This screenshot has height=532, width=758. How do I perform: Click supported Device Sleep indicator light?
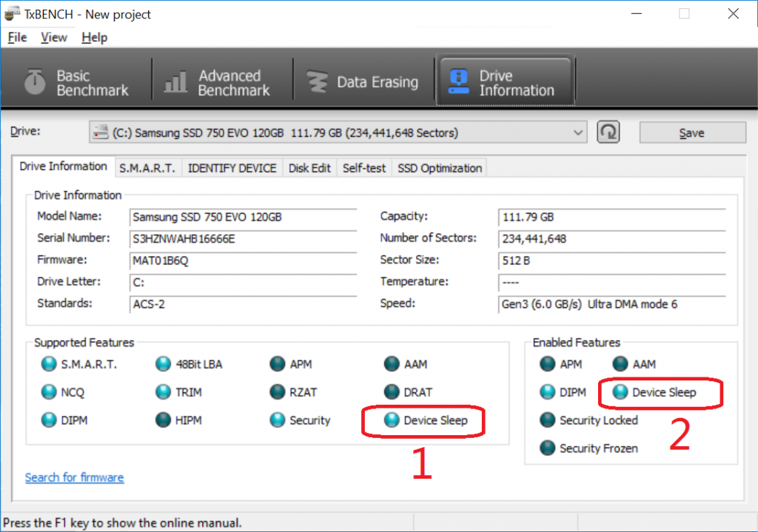(x=392, y=420)
